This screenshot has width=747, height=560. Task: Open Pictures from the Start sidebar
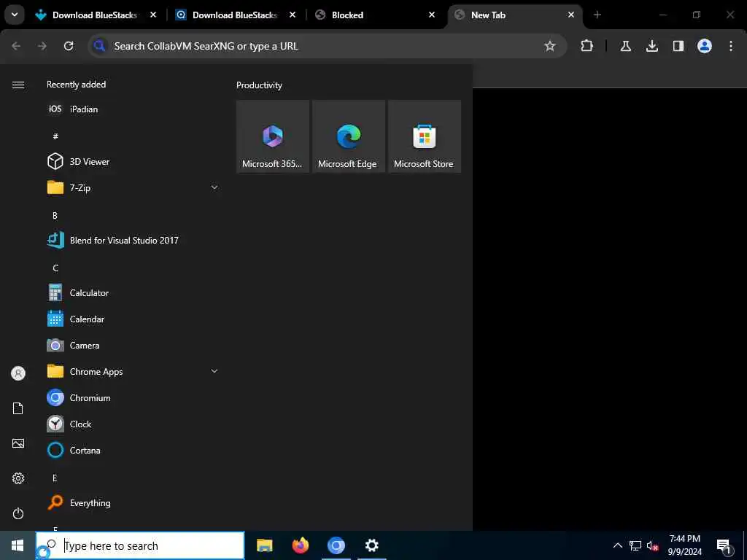(x=18, y=443)
